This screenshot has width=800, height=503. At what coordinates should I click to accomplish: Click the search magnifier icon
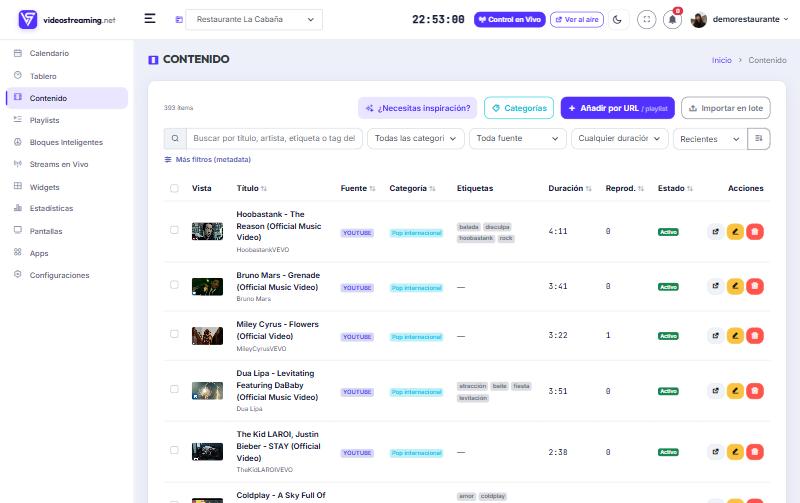pyautogui.click(x=175, y=138)
